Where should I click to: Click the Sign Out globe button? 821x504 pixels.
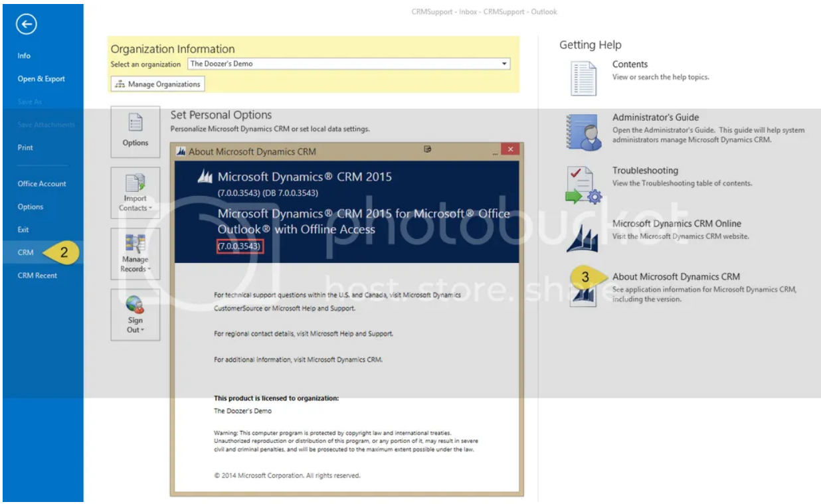point(136,314)
